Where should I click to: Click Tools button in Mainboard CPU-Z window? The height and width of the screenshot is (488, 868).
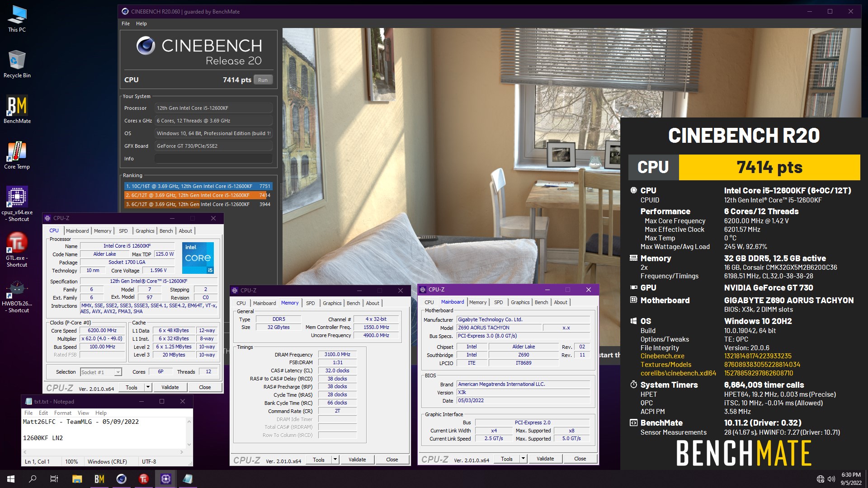(507, 459)
